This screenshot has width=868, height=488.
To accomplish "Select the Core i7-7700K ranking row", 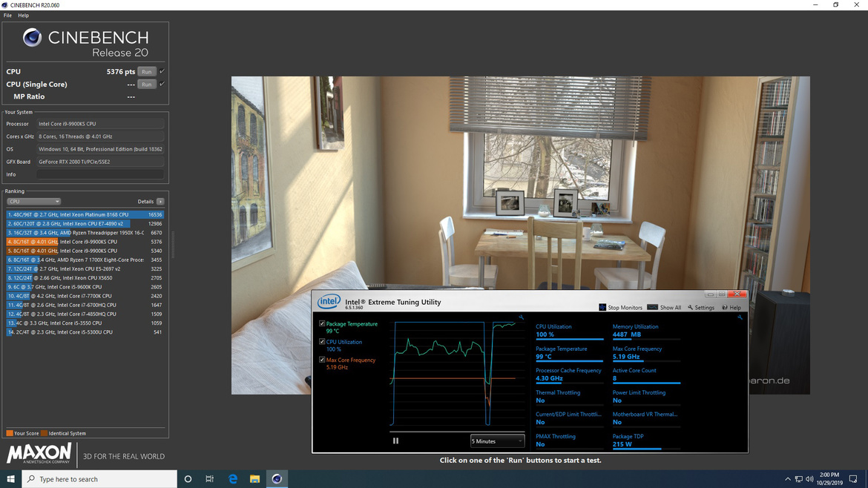I will 85,296.
